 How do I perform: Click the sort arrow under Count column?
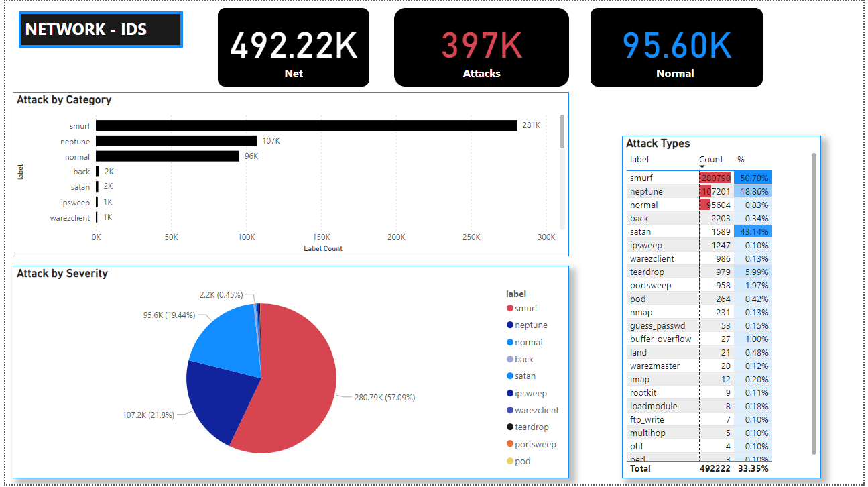[x=702, y=167]
